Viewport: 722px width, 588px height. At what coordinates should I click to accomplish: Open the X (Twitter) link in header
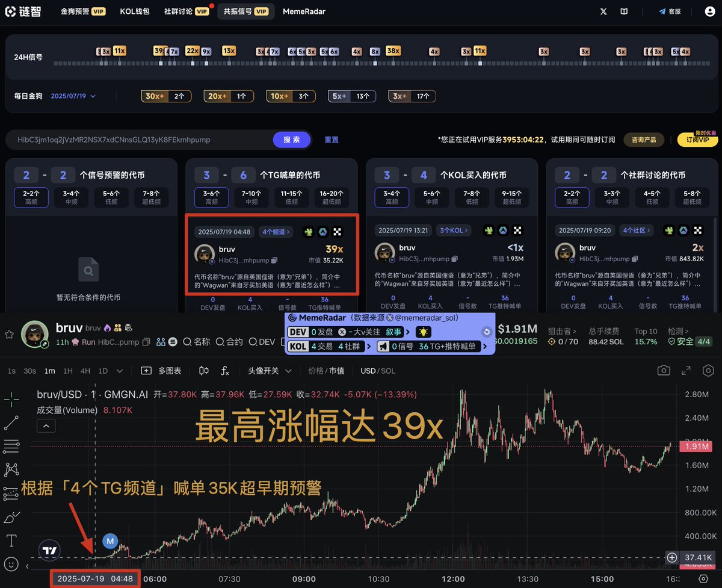tap(603, 11)
